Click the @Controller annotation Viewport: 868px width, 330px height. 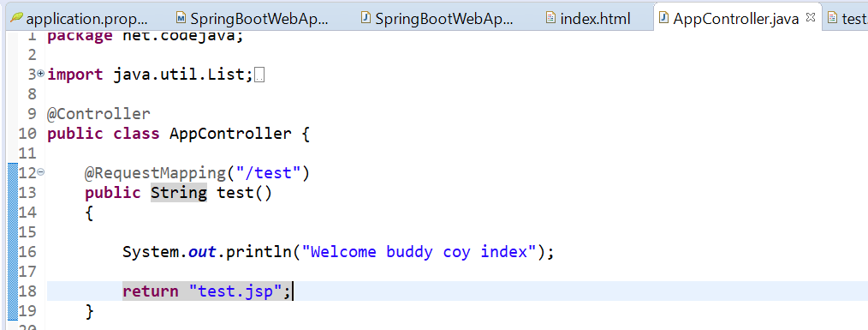98,114
